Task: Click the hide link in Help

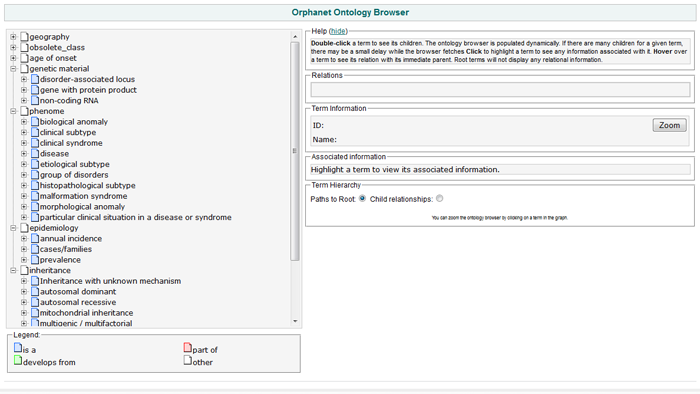Action: click(338, 31)
